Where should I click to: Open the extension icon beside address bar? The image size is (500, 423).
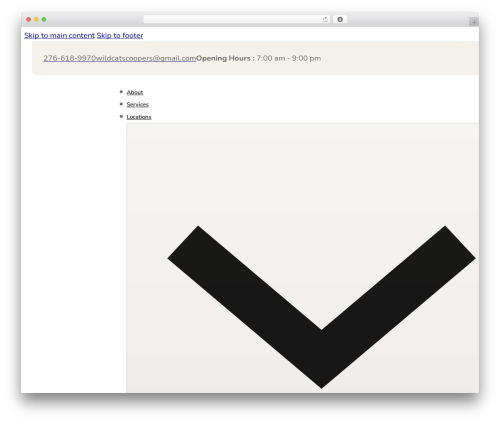point(340,19)
